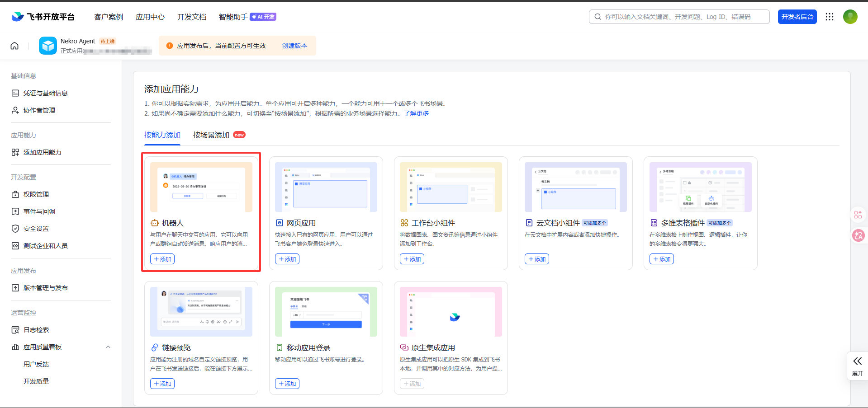Click the floating translate icon on right edge
The width and height of the screenshot is (868, 408).
coord(858,235)
